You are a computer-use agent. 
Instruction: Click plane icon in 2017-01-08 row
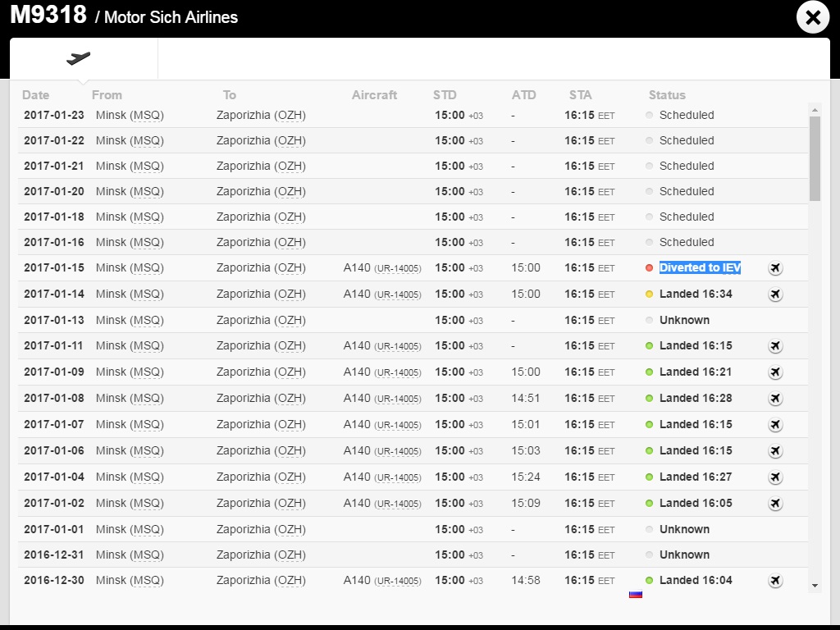[775, 399]
